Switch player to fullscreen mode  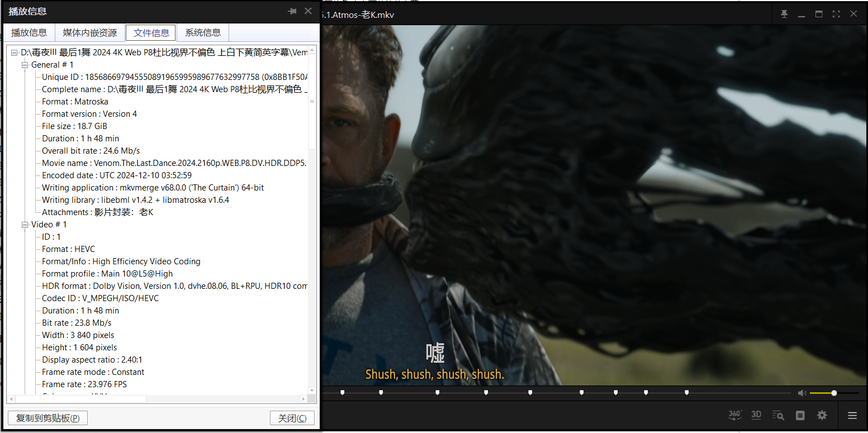point(836,14)
